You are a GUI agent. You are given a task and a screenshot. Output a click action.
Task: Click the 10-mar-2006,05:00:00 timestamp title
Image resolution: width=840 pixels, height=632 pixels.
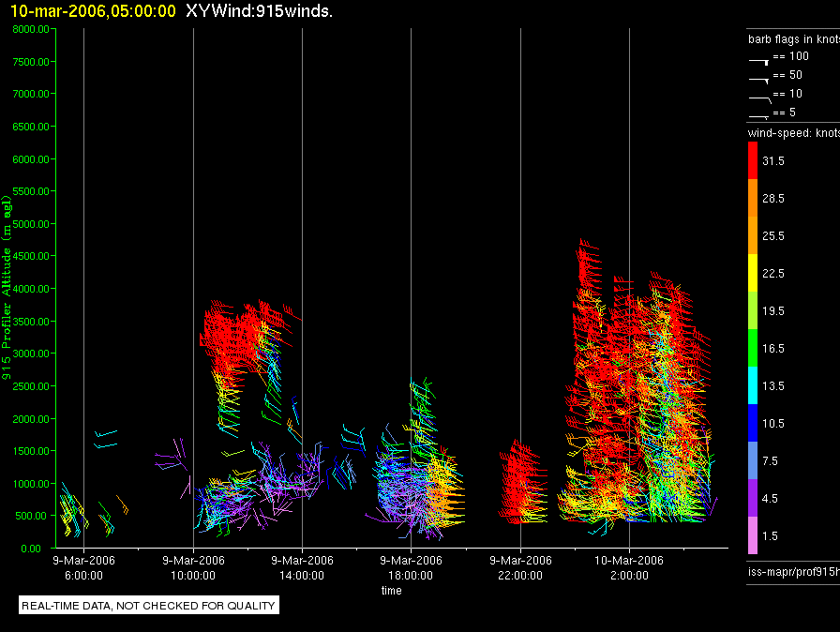pos(93,11)
